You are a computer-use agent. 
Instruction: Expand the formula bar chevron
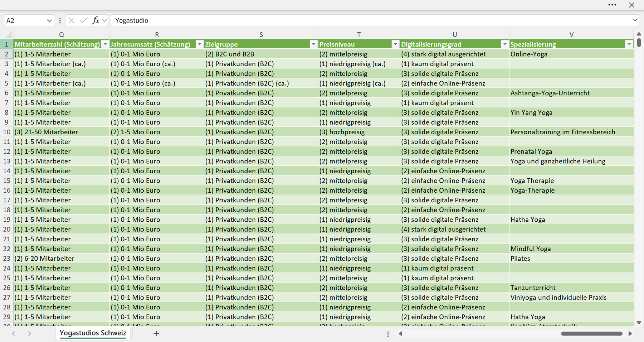click(x=635, y=20)
